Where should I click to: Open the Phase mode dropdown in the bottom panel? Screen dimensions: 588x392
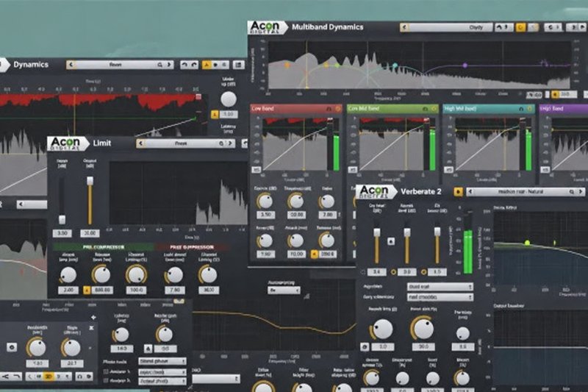[x=162, y=361]
